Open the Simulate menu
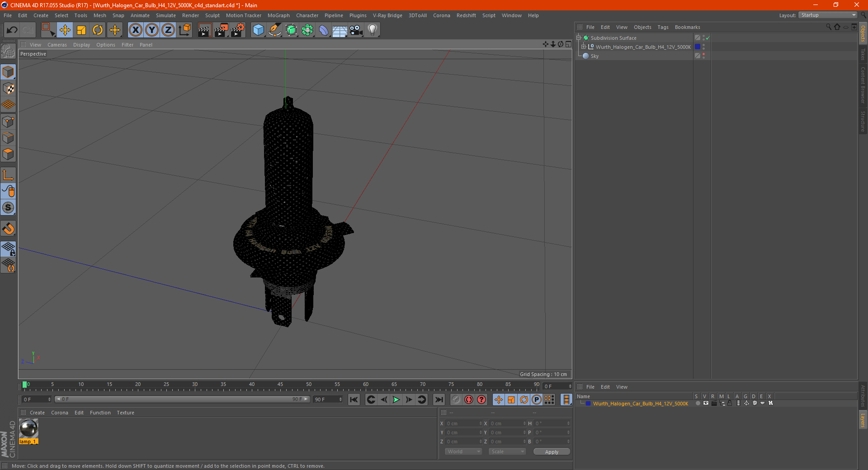 pyautogui.click(x=166, y=15)
